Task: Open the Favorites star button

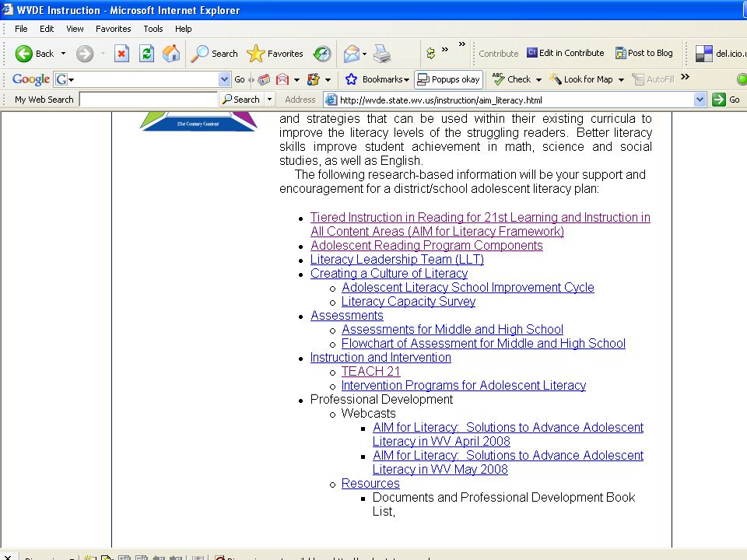Action: click(x=275, y=54)
